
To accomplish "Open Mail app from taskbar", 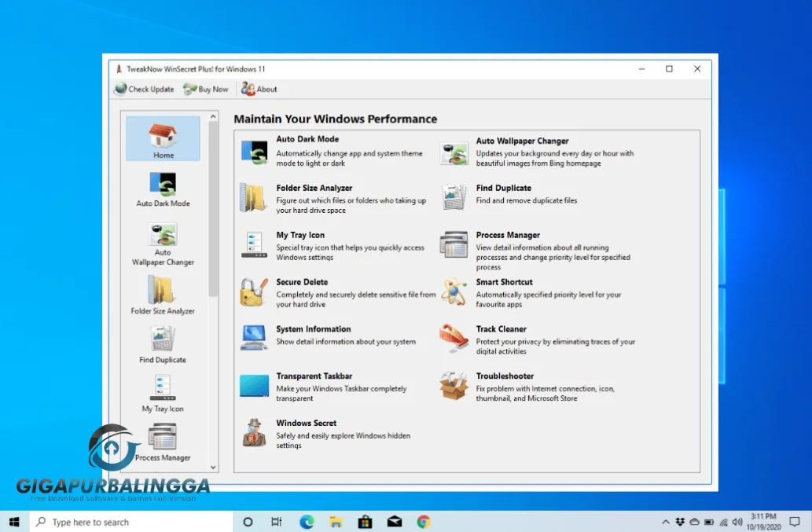I will (395, 522).
